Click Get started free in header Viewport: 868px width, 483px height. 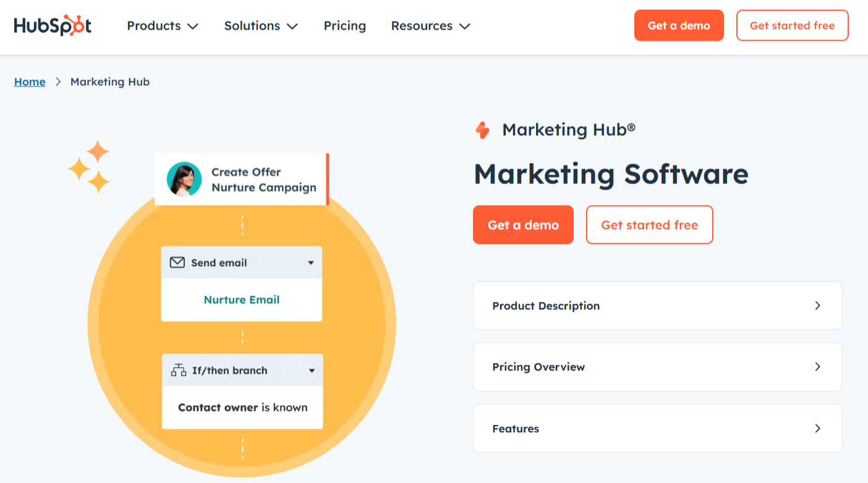pyautogui.click(x=792, y=25)
